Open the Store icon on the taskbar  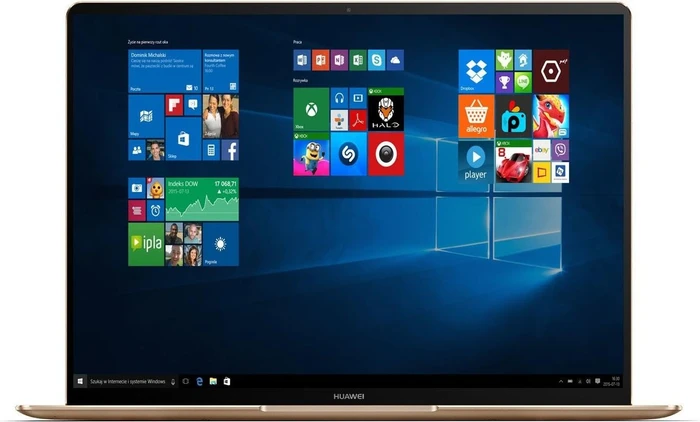[227, 381]
